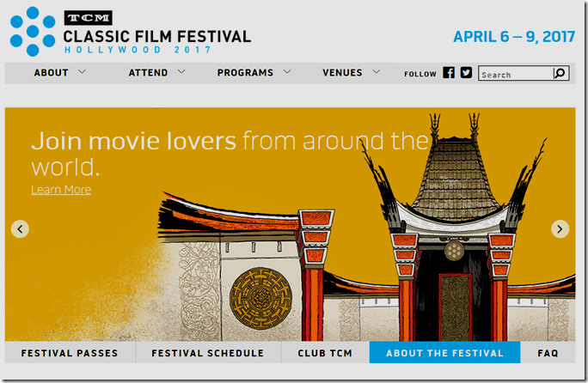The height and width of the screenshot is (383, 588).
Task: Open the Programs navigation menu
Action: tap(245, 73)
